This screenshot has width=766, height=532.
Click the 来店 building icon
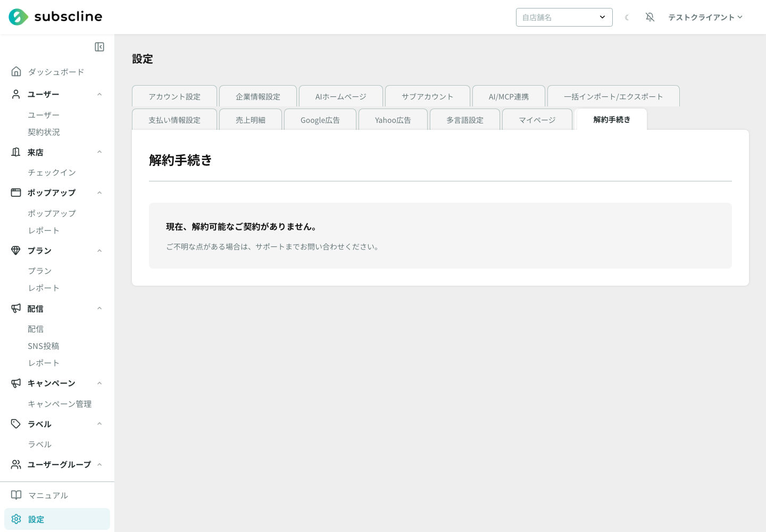[16, 152]
